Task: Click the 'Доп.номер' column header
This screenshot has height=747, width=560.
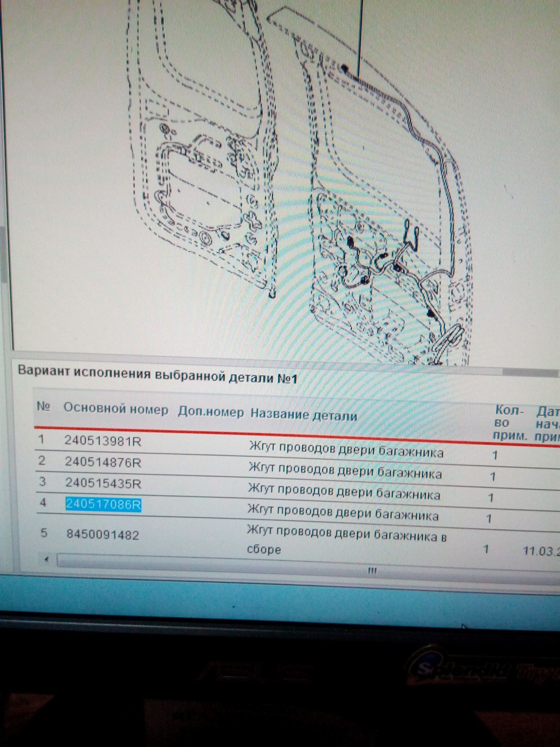Action: tap(210, 412)
